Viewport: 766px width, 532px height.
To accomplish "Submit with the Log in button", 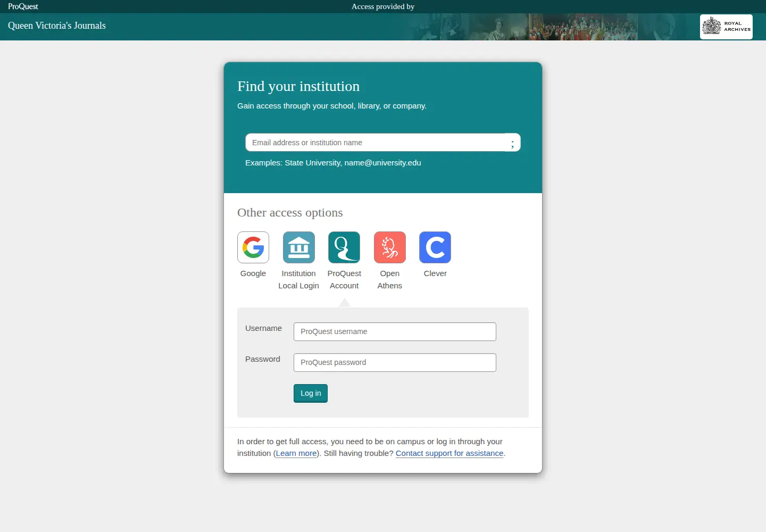I will coord(311,393).
